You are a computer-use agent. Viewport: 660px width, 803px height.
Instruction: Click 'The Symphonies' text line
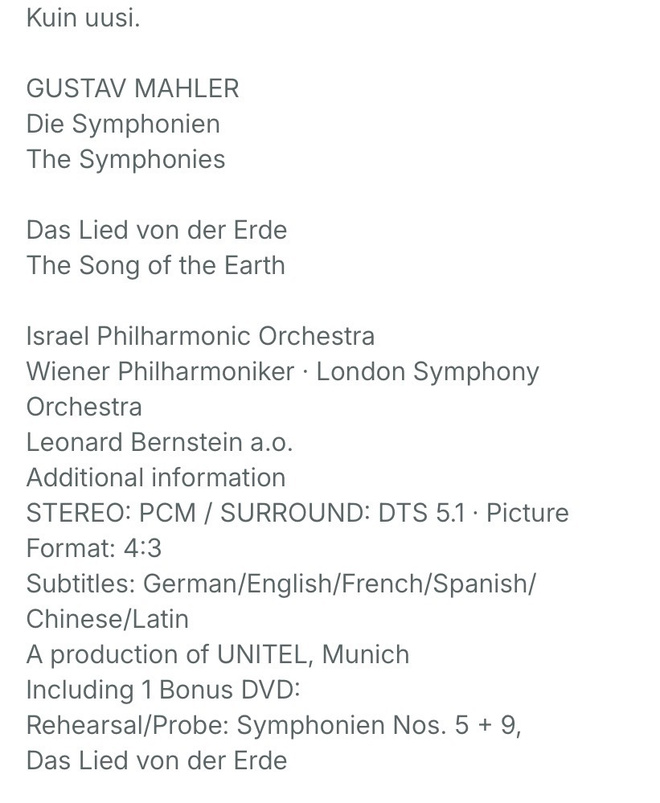126,159
